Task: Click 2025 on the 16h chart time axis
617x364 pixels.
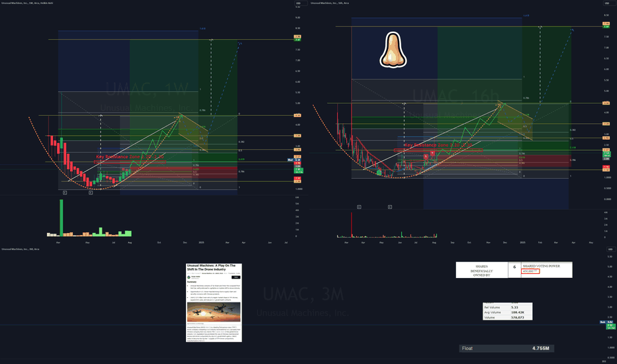Action: [x=522, y=243]
